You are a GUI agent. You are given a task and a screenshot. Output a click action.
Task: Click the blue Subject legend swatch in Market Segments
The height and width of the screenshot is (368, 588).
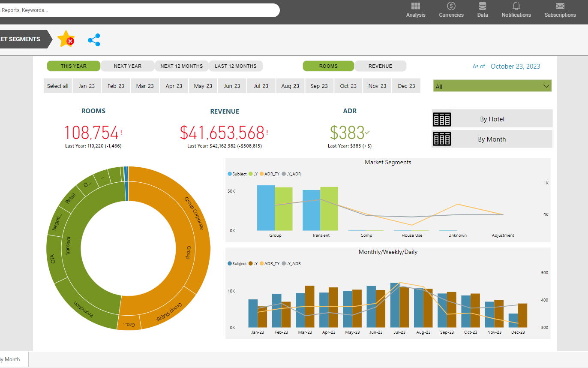pyautogui.click(x=230, y=174)
